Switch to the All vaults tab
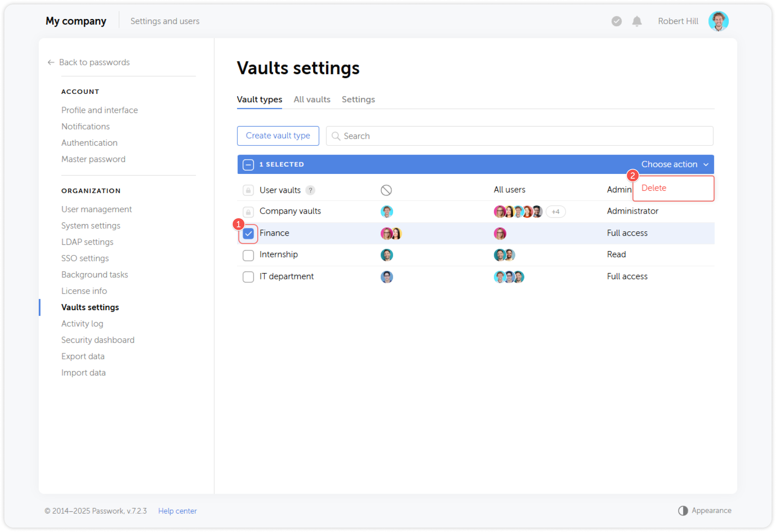The height and width of the screenshot is (532, 776). [312, 99]
